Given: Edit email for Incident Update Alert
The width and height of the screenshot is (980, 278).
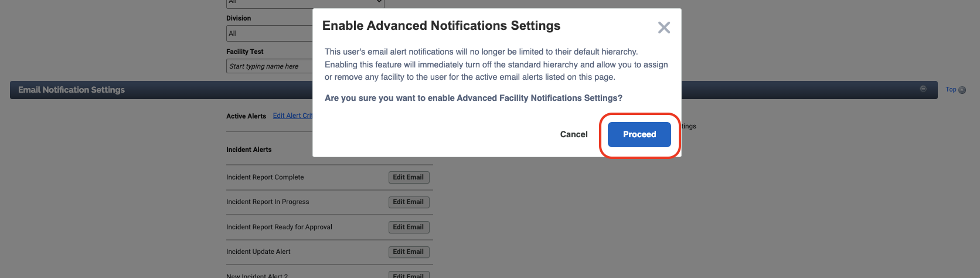Looking at the screenshot, I should (x=409, y=252).
